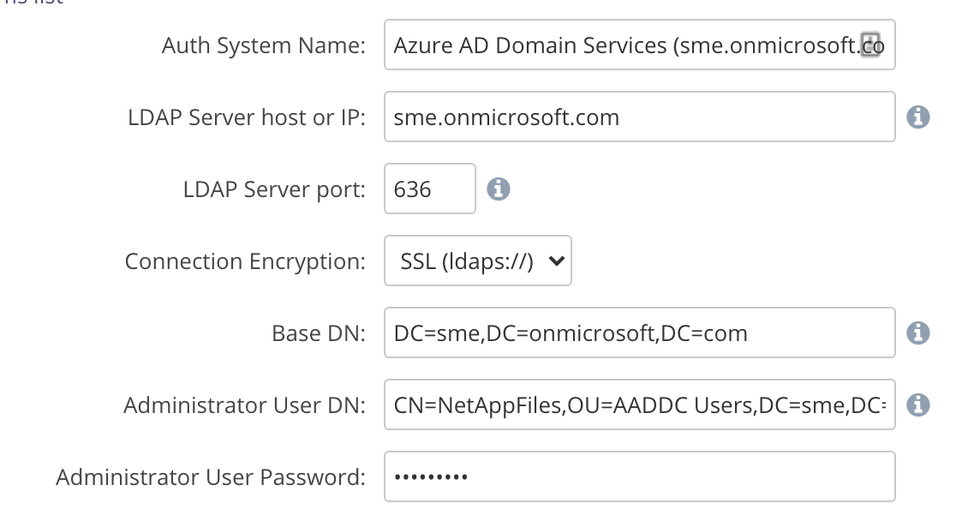
Task: Show help for the Base DN field
Action: click(x=918, y=332)
